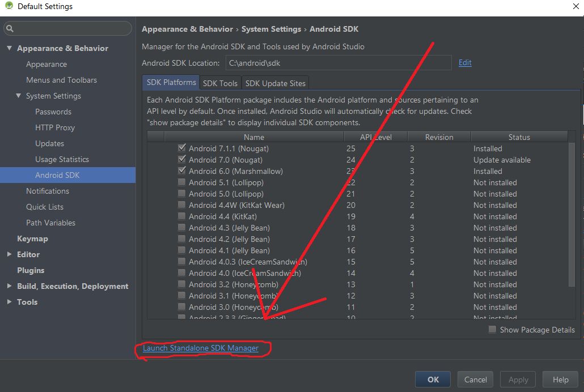Select Quick Lists in the sidebar
584x392 pixels.
click(45, 207)
